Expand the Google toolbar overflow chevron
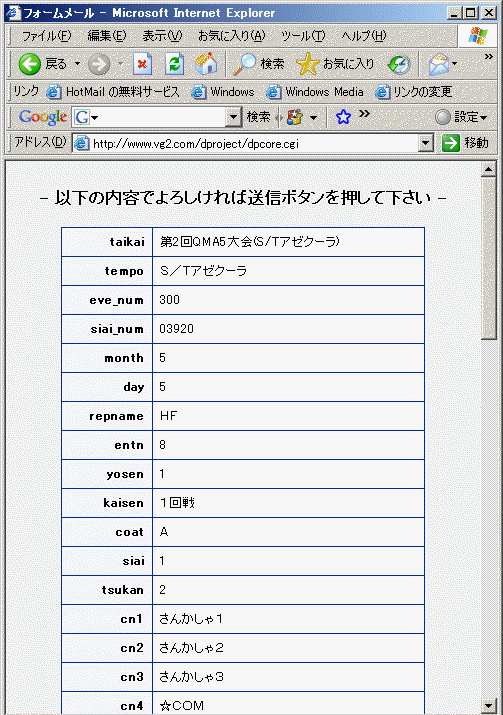 pyautogui.click(x=363, y=113)
